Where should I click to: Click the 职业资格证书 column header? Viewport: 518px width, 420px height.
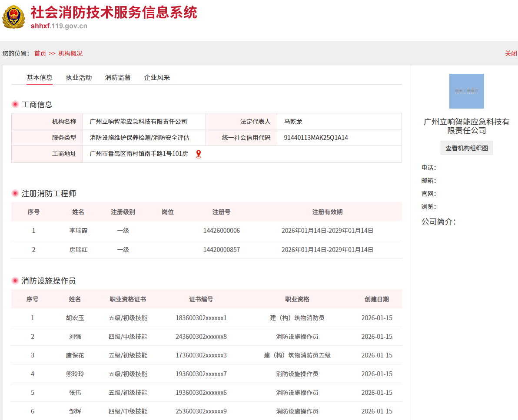(x=128, y=299)
